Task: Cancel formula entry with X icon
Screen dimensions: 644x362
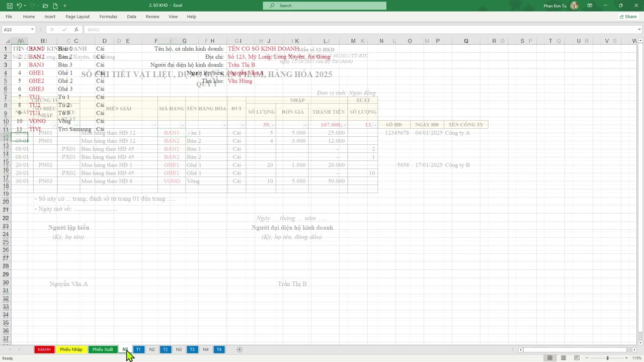Action: pos(52,30)
